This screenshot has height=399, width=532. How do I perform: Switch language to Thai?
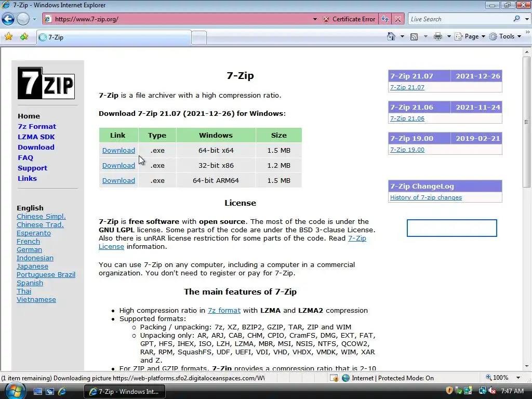coord(24,291)
